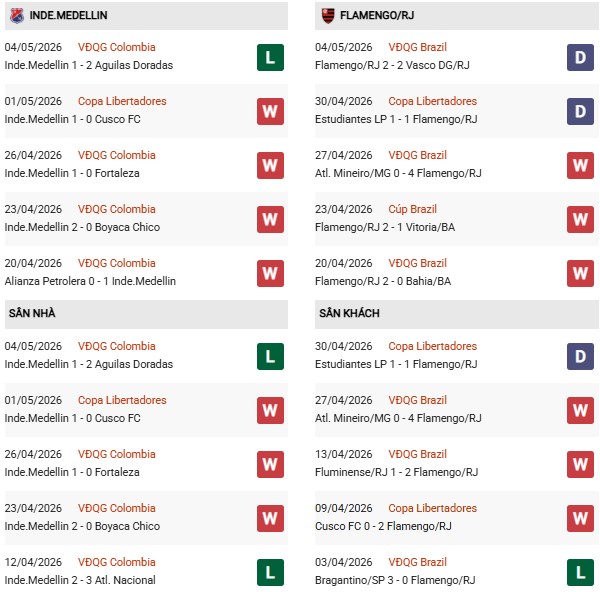Image resolution: width=600 pixels, height=592 pixels.
Task: Open VĐQG Colombia link dated 20/04/2026
Action: 117,263
